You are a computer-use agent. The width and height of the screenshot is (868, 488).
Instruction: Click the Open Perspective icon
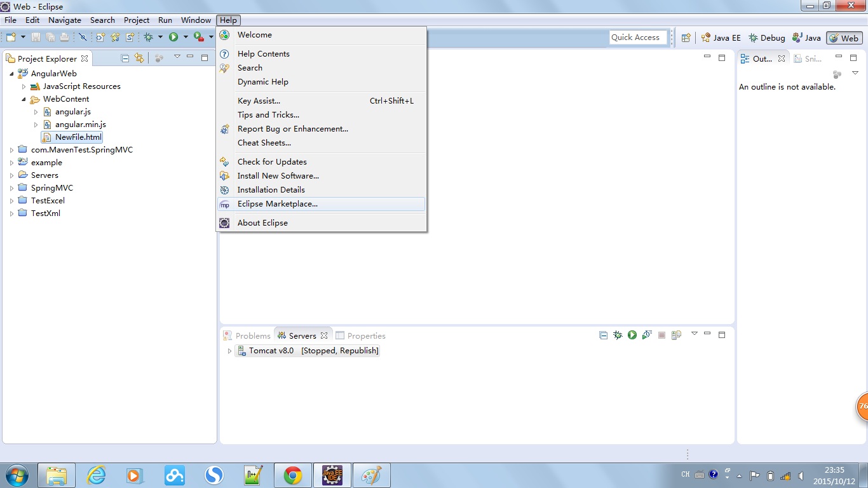click(686, 37)
